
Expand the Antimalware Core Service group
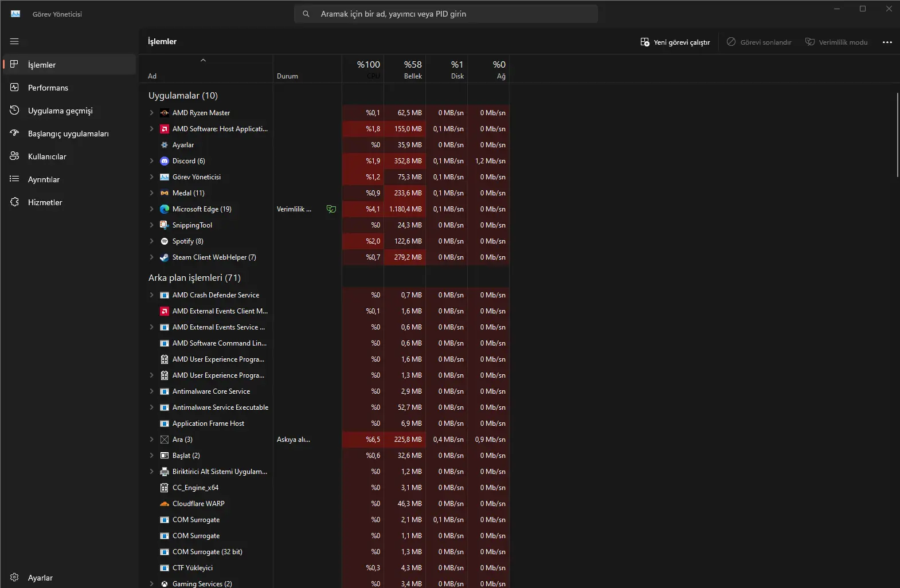coord(151,391)
